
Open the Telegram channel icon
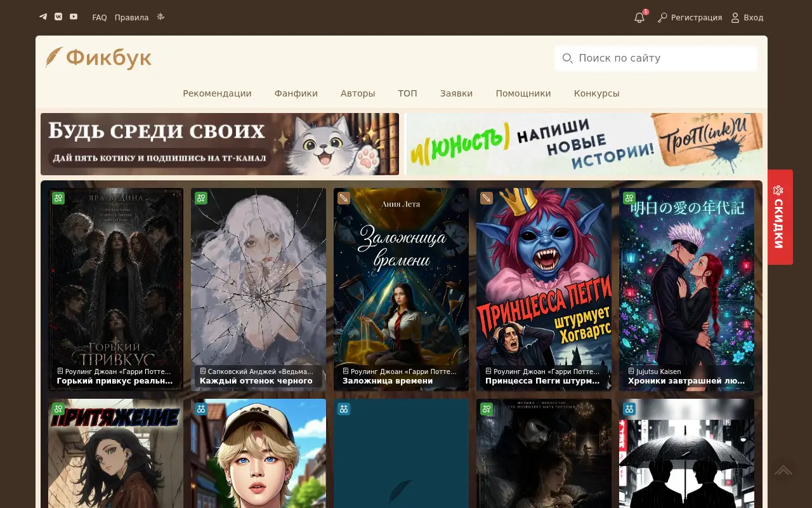43,17
